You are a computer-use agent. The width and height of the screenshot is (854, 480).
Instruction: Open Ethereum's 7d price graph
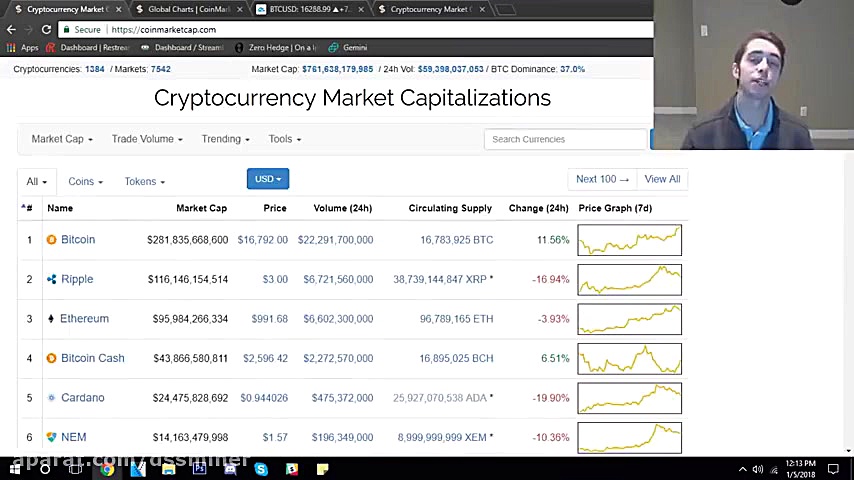630,319
